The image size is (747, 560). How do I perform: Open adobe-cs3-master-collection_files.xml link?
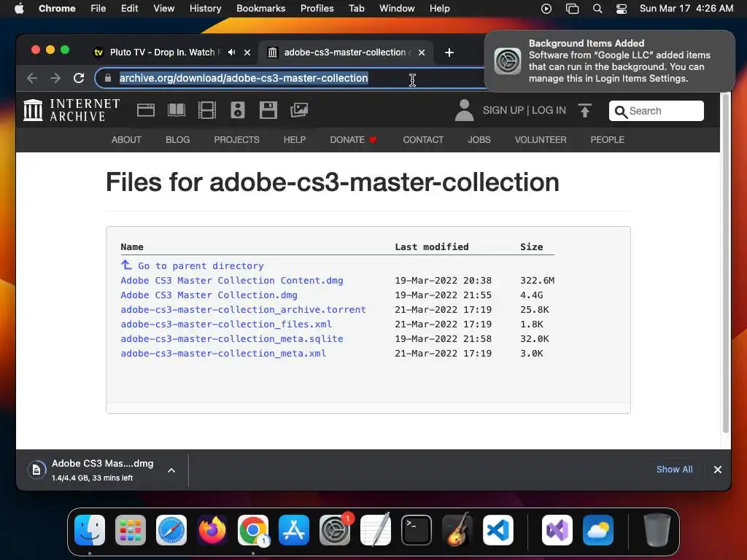coord(226,324)
